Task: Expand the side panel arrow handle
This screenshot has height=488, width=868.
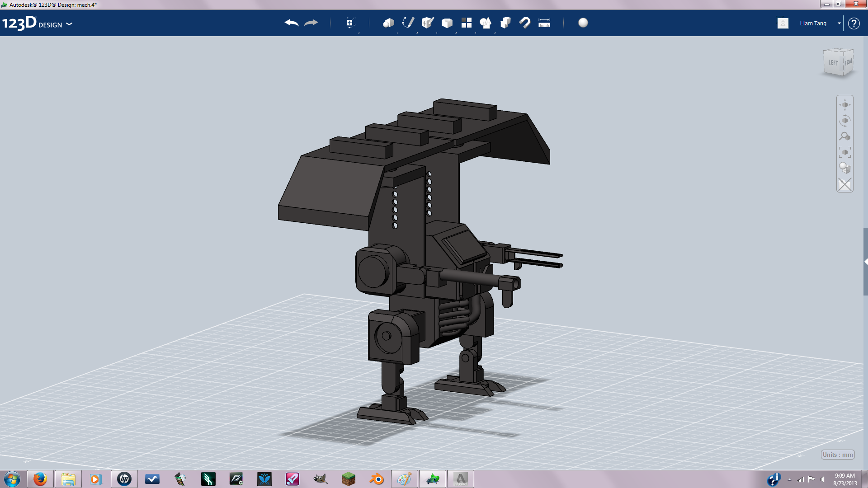Action: click(866, 262)
